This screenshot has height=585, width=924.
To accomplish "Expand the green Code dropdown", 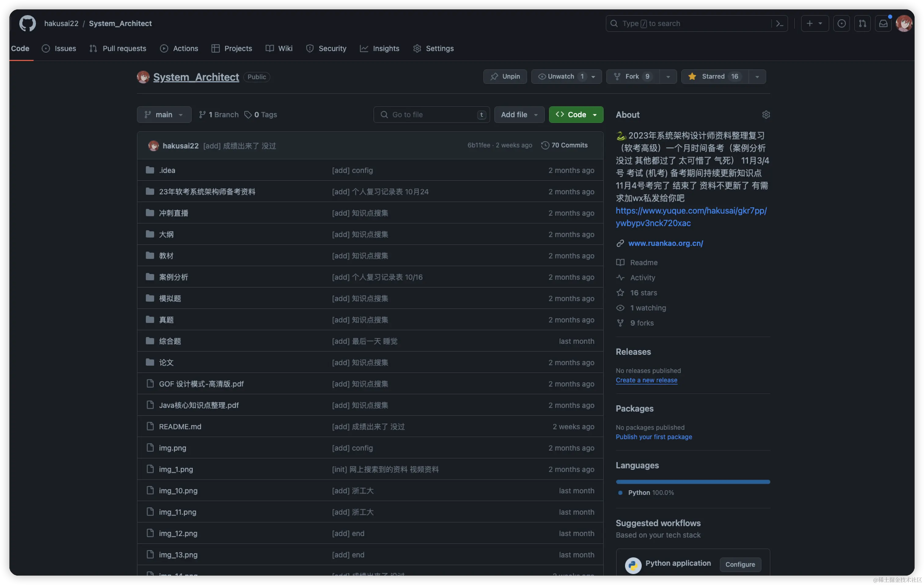I will [x=576, y=115].
